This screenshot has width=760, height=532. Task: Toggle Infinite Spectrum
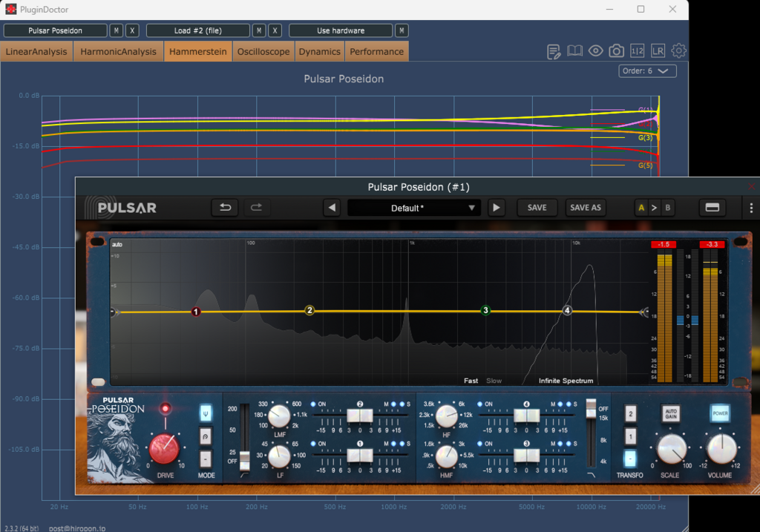tap(566, 381)
